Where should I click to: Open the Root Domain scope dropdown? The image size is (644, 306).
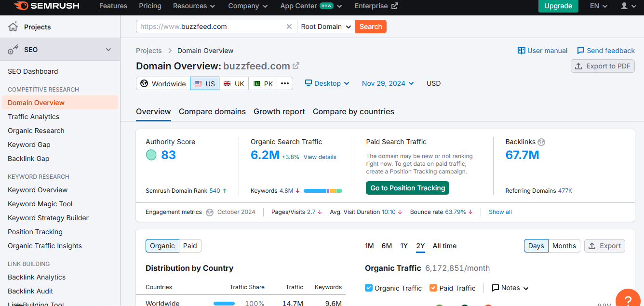click(x=326, y=27)
